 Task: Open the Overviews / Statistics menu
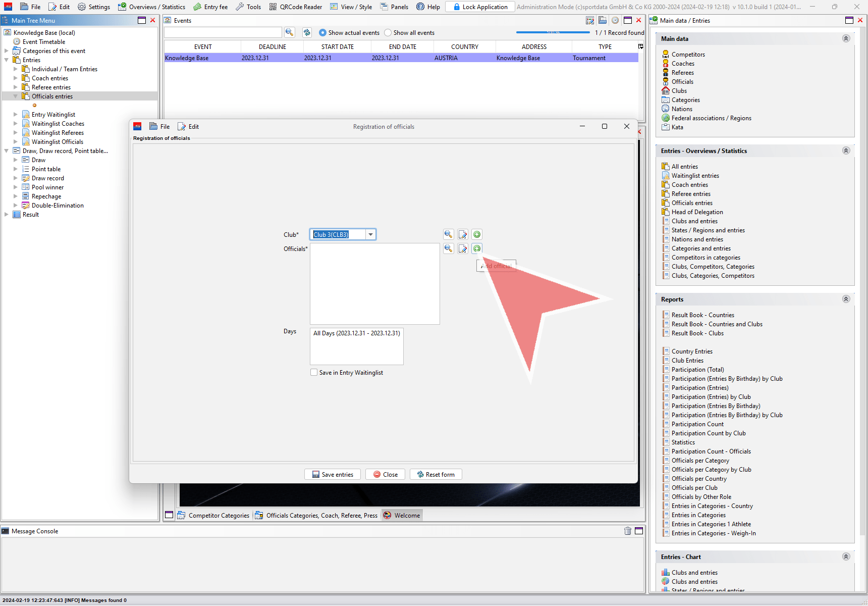tap(152, 7)
